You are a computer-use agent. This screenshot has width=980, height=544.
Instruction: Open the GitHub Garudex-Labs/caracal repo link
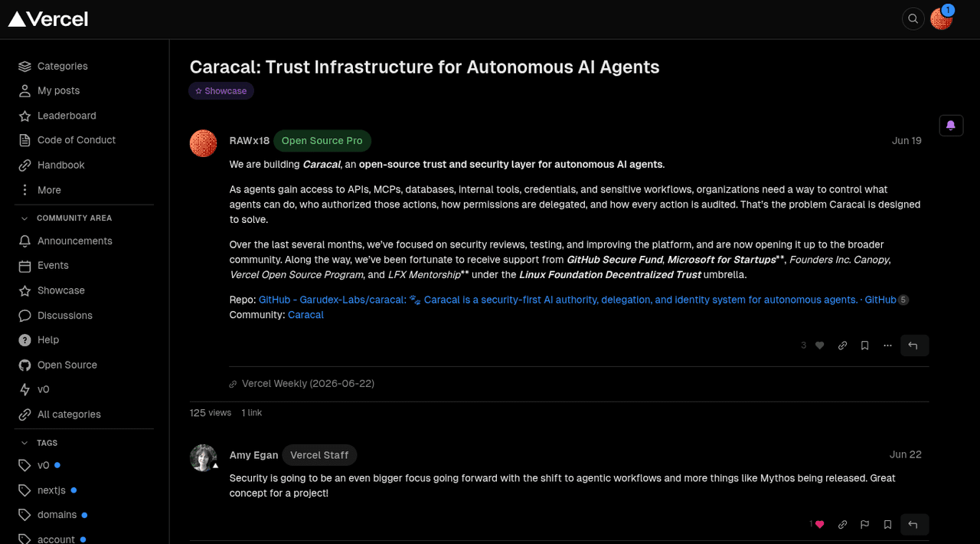click(x=577, y=300)
